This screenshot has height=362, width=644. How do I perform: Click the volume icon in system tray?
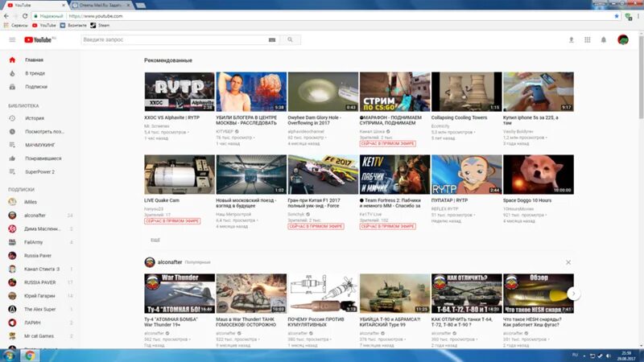609,356
